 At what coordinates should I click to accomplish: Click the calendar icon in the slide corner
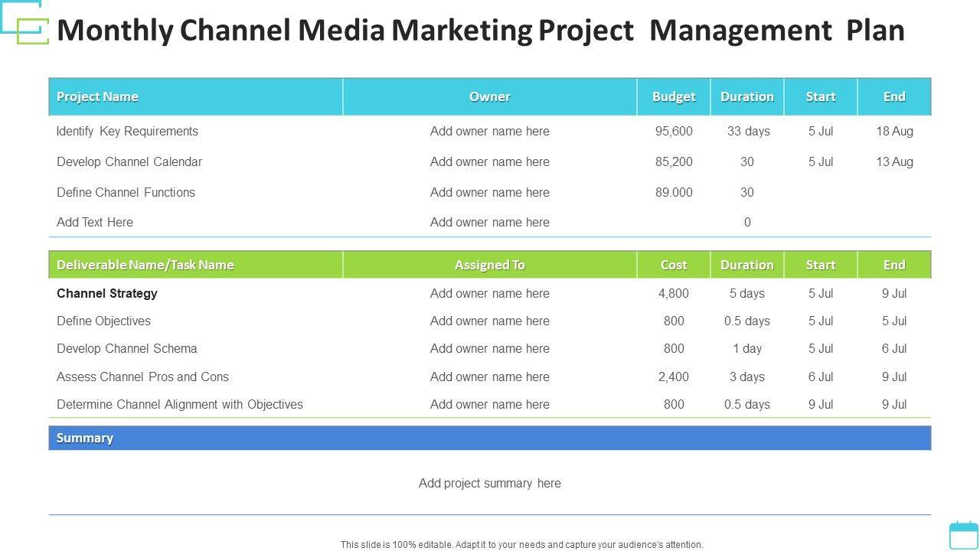[x=963, y=535]
